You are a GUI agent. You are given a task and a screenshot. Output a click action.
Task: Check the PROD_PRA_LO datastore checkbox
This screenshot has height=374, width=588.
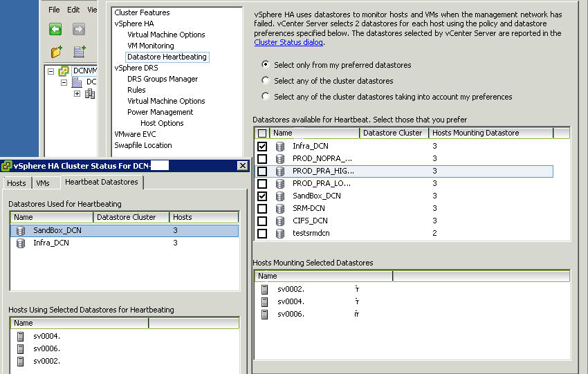[262, 184]
